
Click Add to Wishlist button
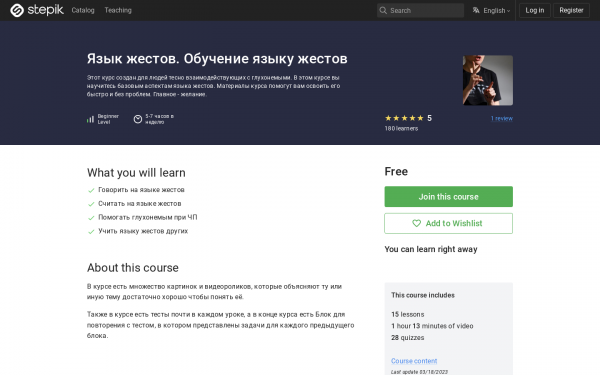click(x=448, y=223)
